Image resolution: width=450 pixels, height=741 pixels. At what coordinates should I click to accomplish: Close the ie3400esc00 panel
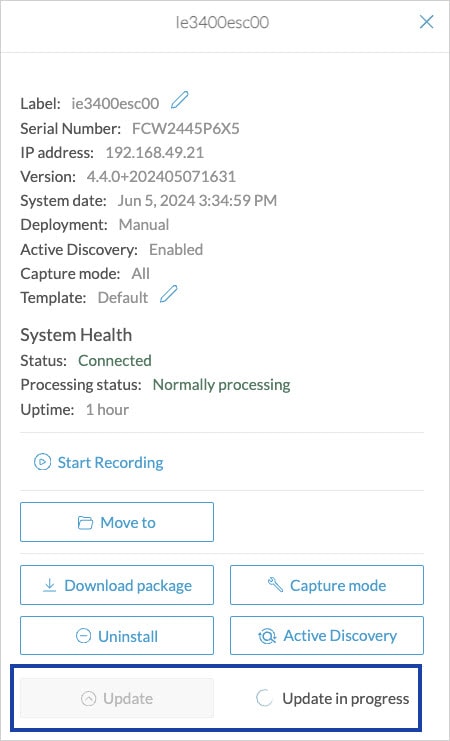(x=426, y=22)
